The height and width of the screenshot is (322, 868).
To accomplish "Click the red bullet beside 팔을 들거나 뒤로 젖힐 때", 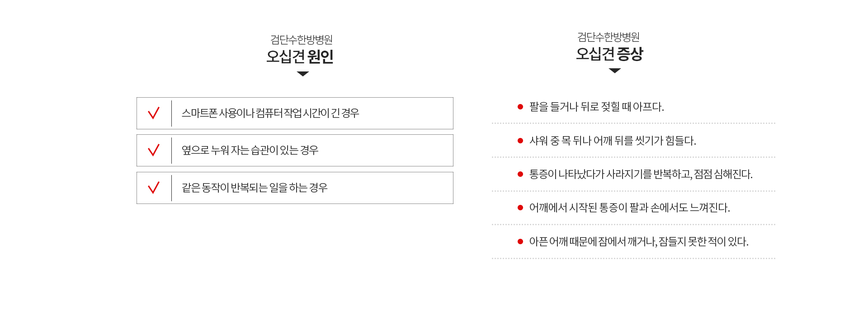I will coord(520,107).
